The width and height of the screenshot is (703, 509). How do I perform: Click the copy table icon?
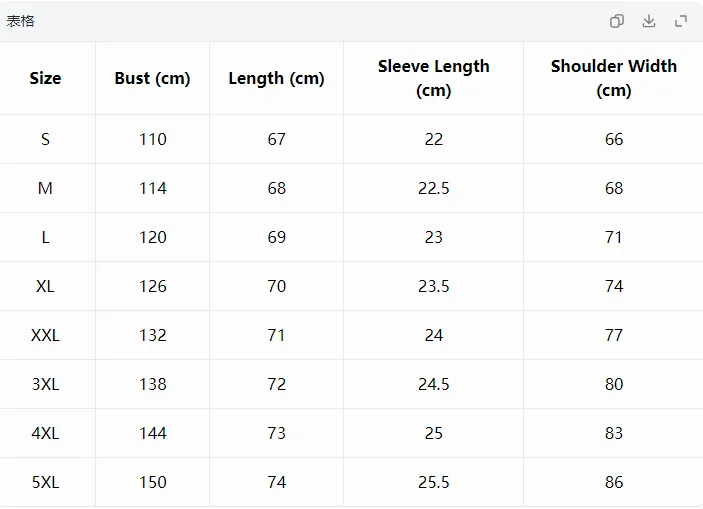tap(617, 21)
